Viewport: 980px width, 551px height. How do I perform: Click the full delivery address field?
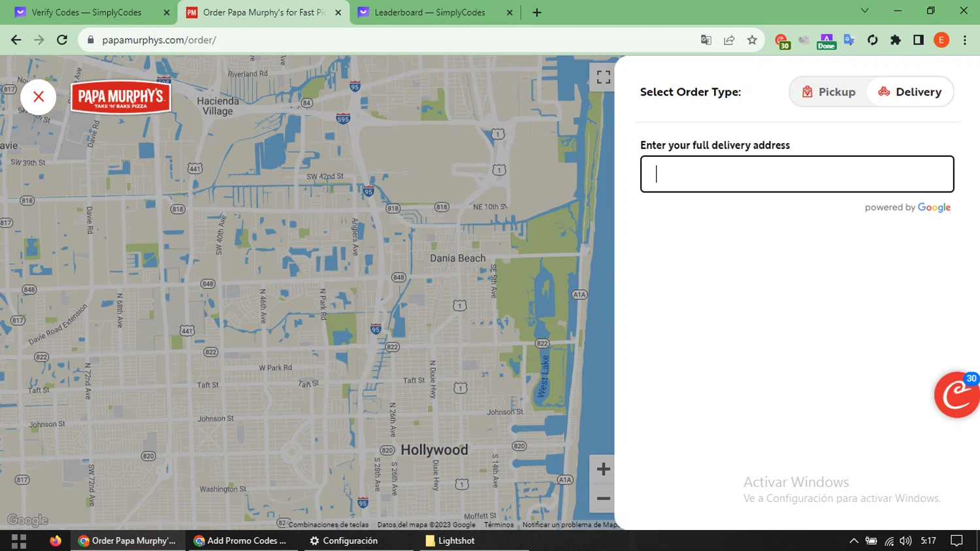796,174
